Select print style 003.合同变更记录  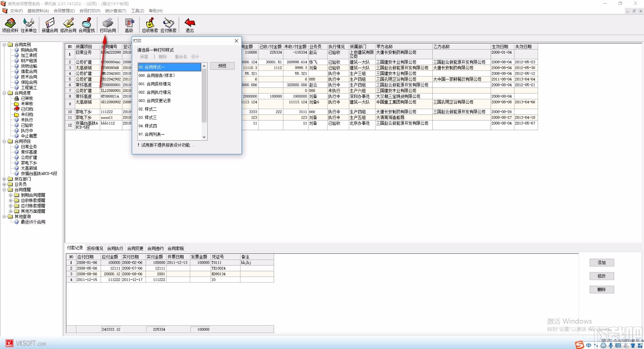(169, 101)
